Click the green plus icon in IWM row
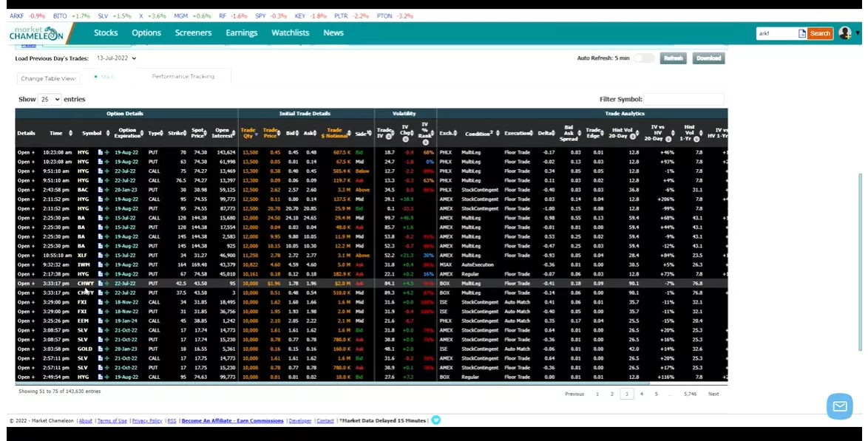 click(107, 265)
